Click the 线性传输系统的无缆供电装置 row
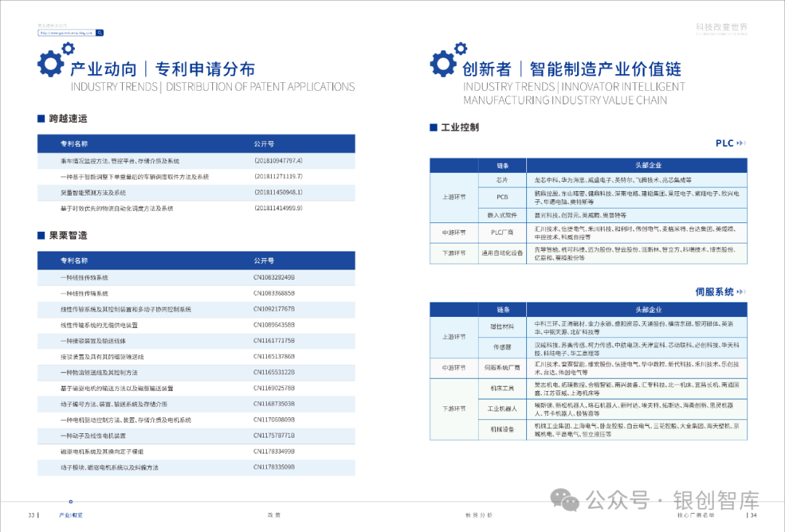The height and width of the screenshot is (532, 785). pyautogui.click(x=196, y=325)
